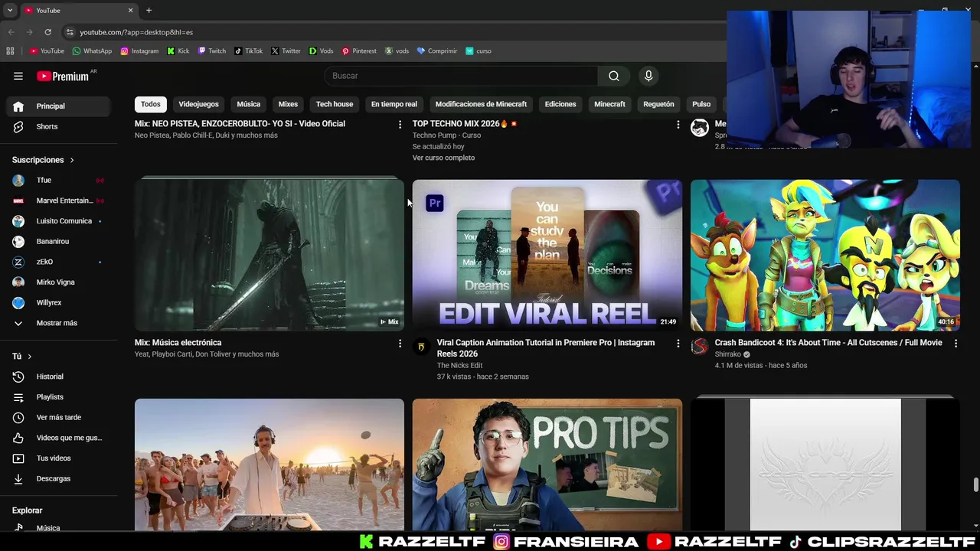This screenshot has height=551, width=980.
Task: Open options for Mix: Música electrónica
Action: coord(400,344)
